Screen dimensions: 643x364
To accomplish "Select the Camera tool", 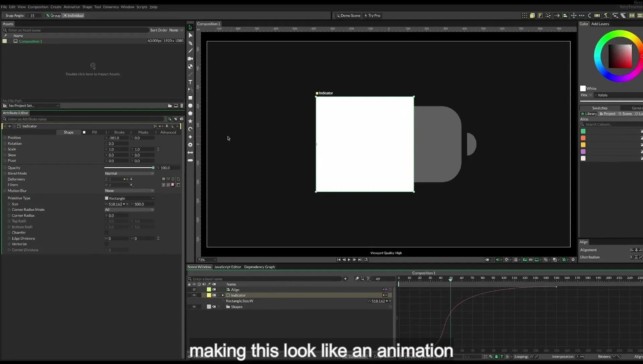I will (190, 59).
